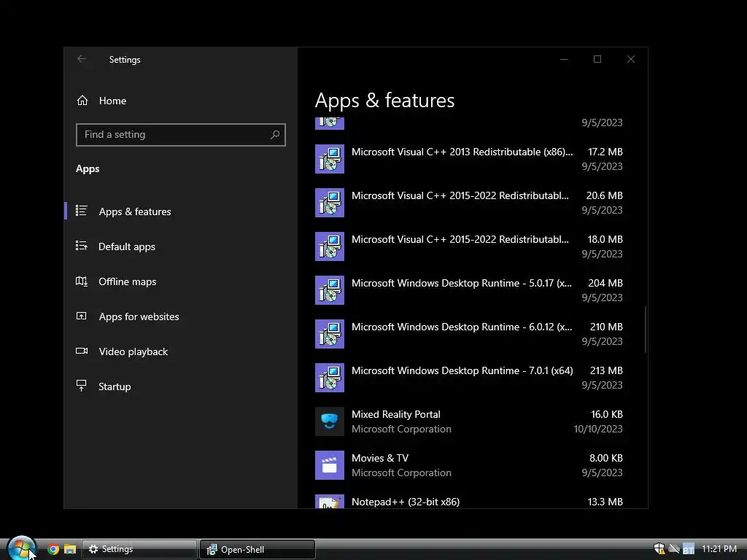The image size is (747, 560).
Task: Click the Apps for websites icon
Action: (x=82, y=316)
